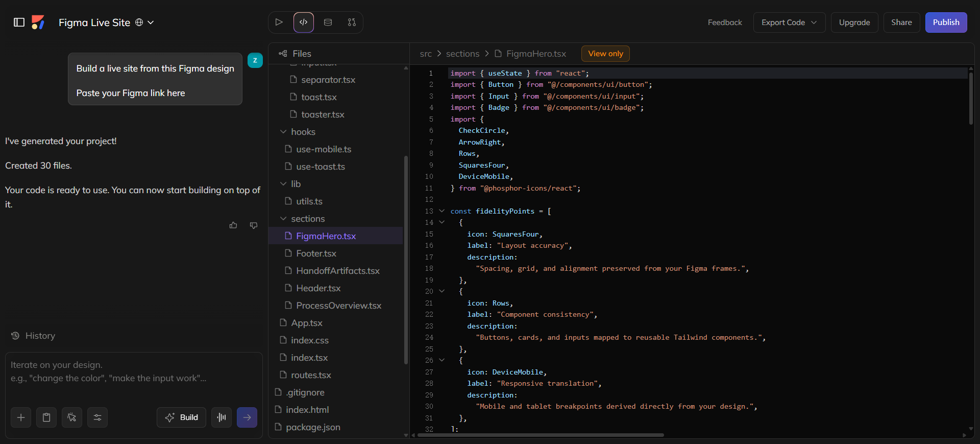Image resolution: width=980 pixels, height=444 pixels.
Task: Switch to code view mode
Action: coord(304,22)
